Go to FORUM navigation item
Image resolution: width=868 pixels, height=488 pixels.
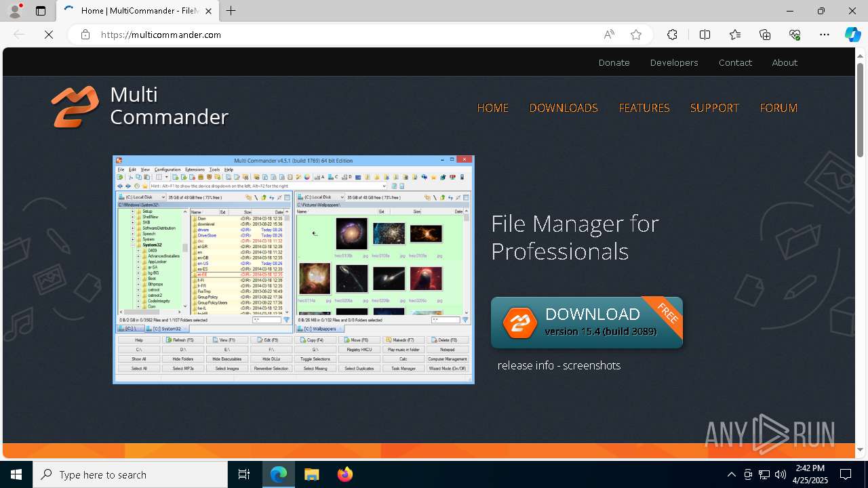point(778,108)
